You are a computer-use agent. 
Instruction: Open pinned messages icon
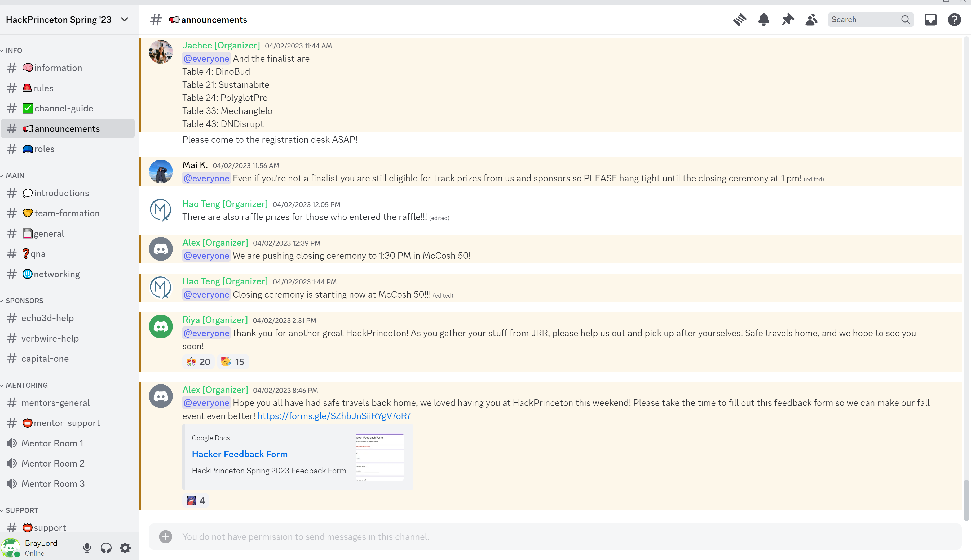click(x=788, y=20)
